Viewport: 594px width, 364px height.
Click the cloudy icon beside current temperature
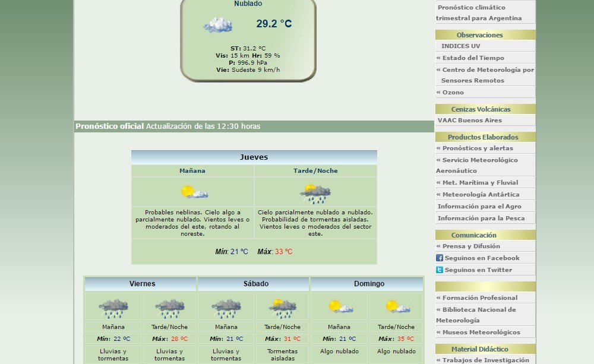click(x=217, y=25)
